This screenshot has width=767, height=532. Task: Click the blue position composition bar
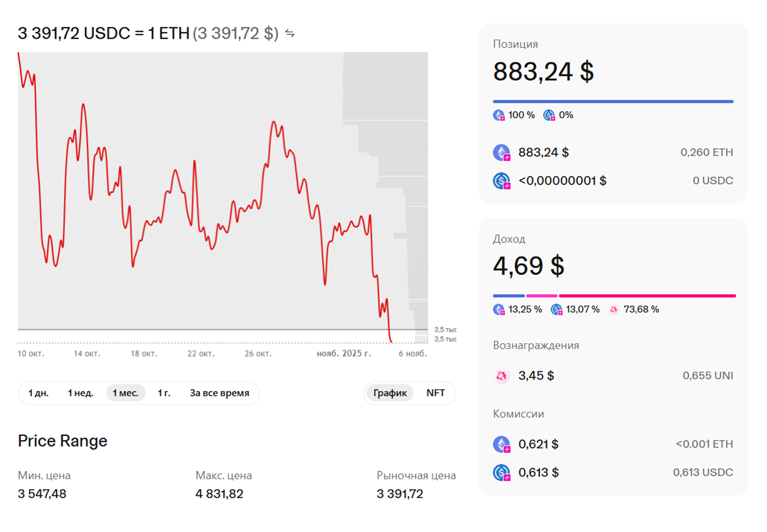click(613, 101)
